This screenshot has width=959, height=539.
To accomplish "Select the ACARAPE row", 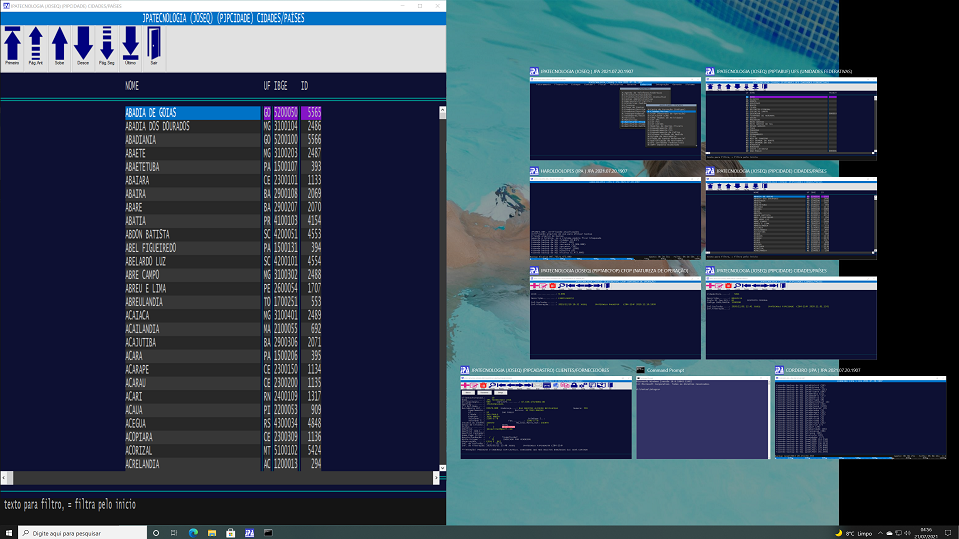I will coord(223,369).
